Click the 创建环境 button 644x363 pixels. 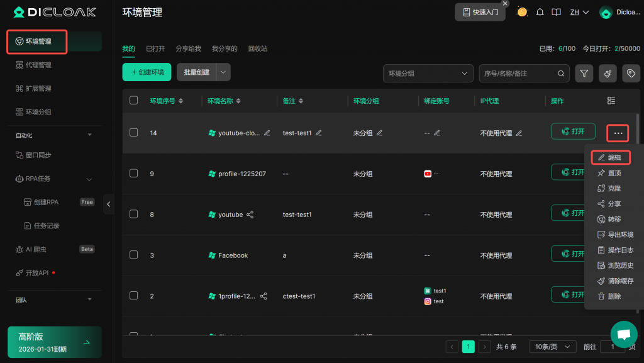(147, 72)
